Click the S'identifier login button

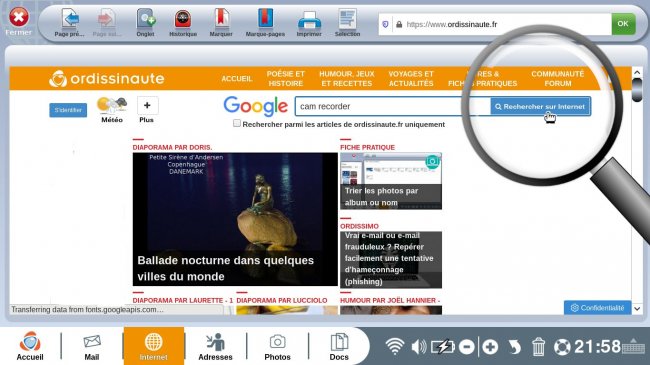point(68,110)
